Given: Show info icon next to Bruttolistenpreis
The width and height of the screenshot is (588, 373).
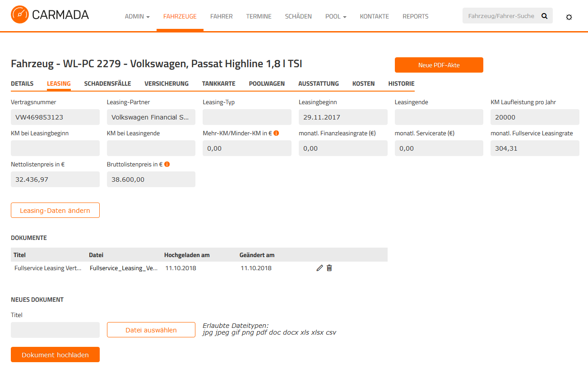Looking at the screenshot, I should tap(167, 164).
